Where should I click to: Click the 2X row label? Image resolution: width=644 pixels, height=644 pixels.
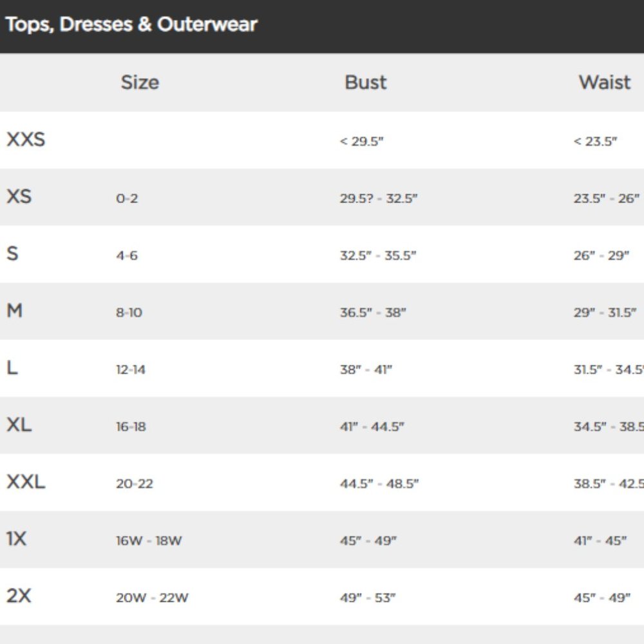click(19, 596)
